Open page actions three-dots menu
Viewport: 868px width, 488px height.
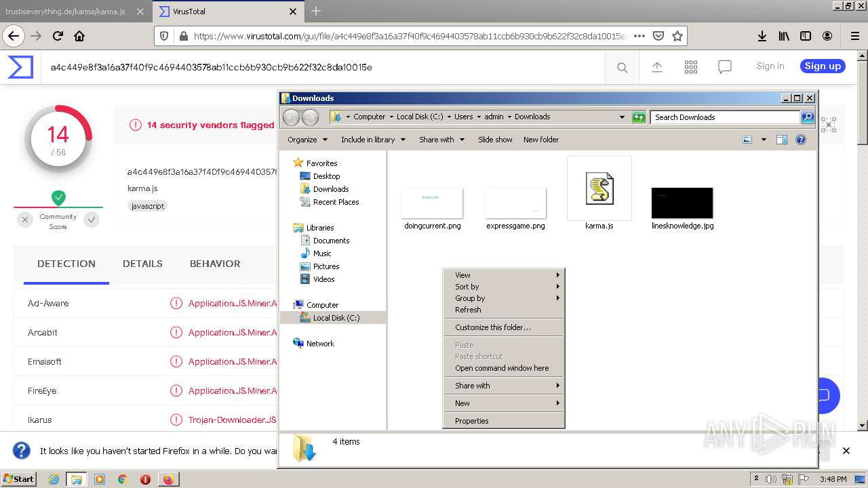tap(639, 36)
